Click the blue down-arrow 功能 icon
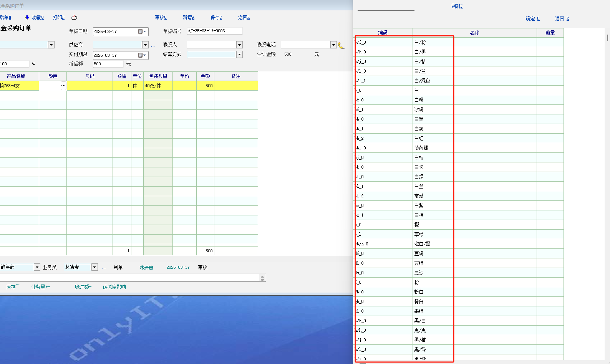This screenshot has width=610, height=364. (27, 17)
